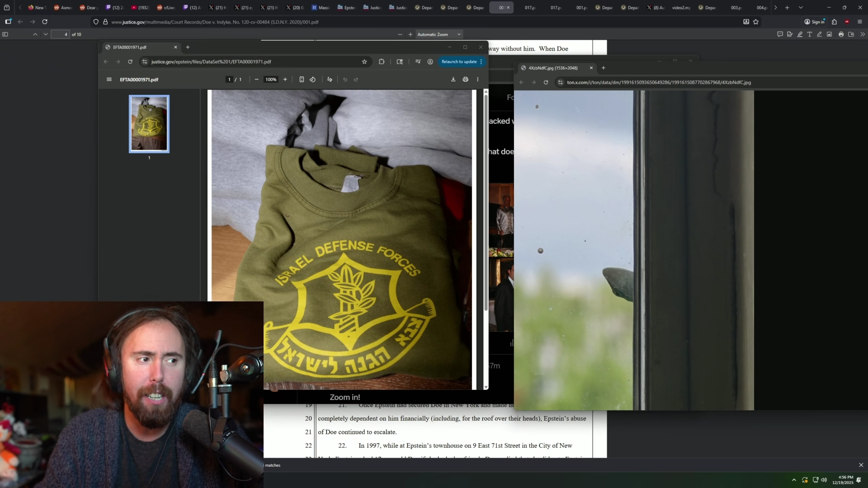868x488 pixels.
Task: Click the uBlock Origin extension icon
Action: pyautogui.click(x=847, y=22)
